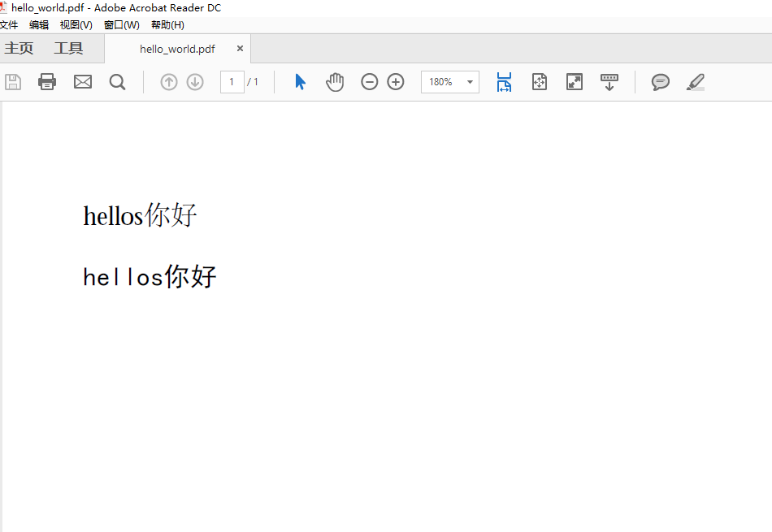The width and height of the screenshot is (772, 532).
Task: Click the page number input field
Action: pyautogui.click(x=232, y=82)
